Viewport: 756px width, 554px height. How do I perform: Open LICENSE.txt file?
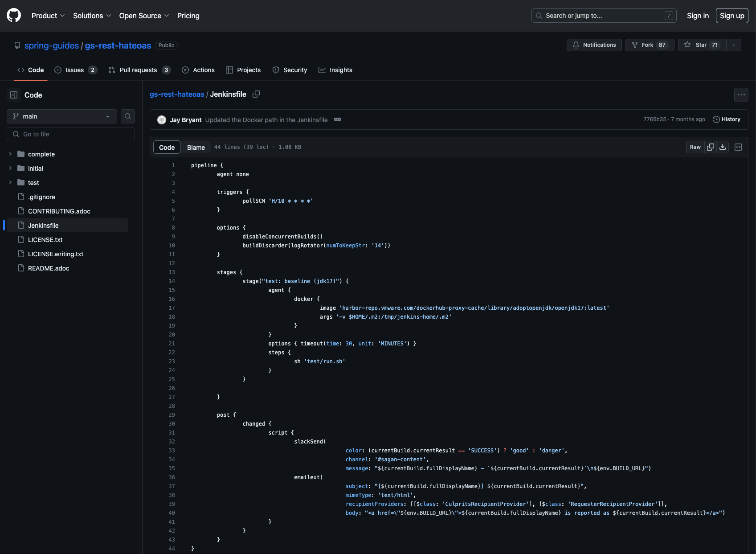click(45, 240)
